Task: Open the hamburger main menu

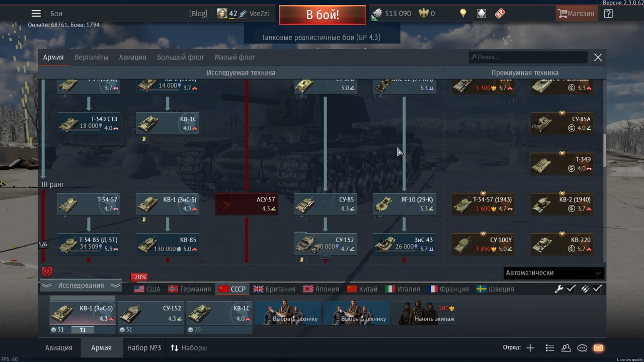Action: (36, 14)
